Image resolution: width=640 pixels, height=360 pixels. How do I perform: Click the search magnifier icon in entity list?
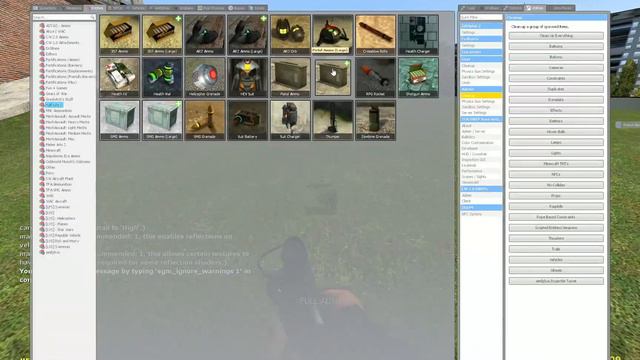[x=92, y=18]
